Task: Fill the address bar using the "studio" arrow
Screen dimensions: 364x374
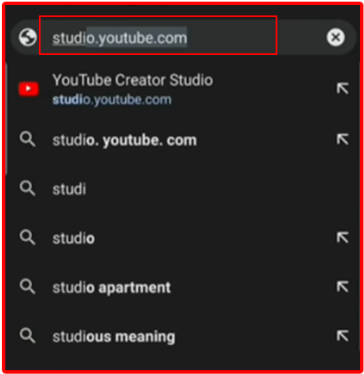Action: coord(342,237)
